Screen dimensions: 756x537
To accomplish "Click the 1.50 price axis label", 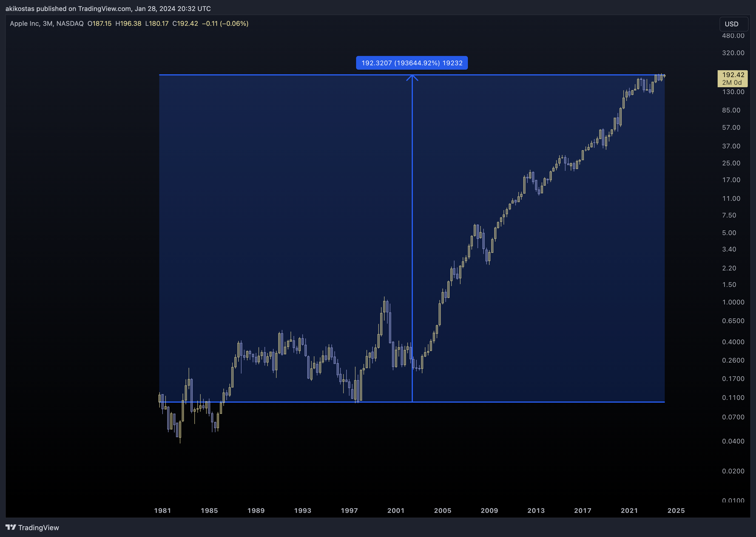I will (729, 285).
